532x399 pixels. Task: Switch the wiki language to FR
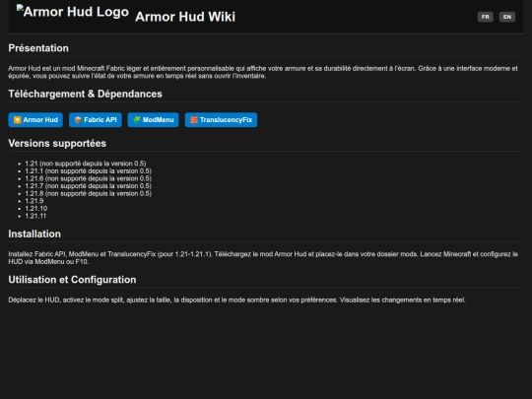pyautogui.click(x=485, y=17)
